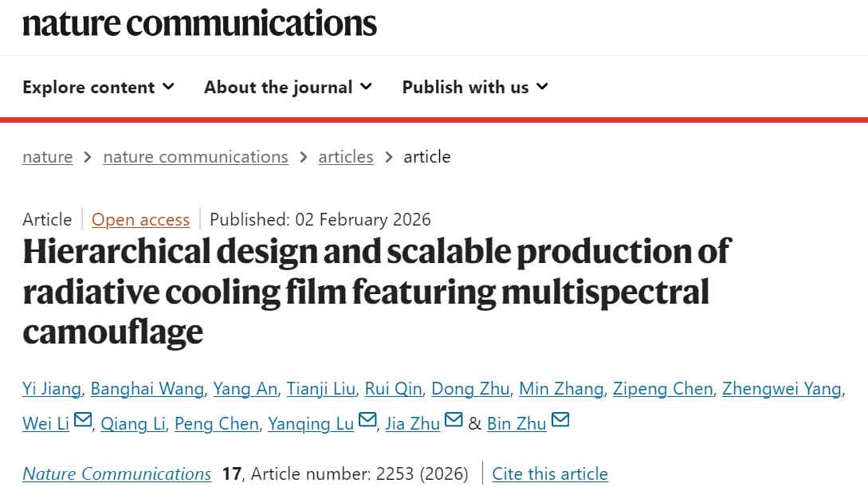This screenshot has height=491, width=868.
Task: Click the email icon next to Wei Li
Action: [83, 420]
